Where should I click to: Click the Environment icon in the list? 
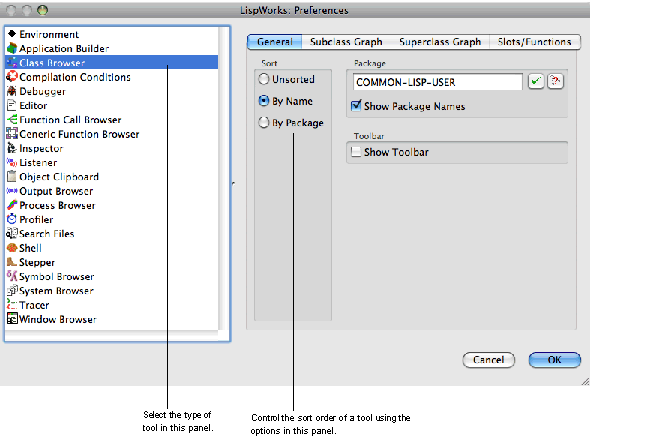pyautogui.click(x=12, y=34)
